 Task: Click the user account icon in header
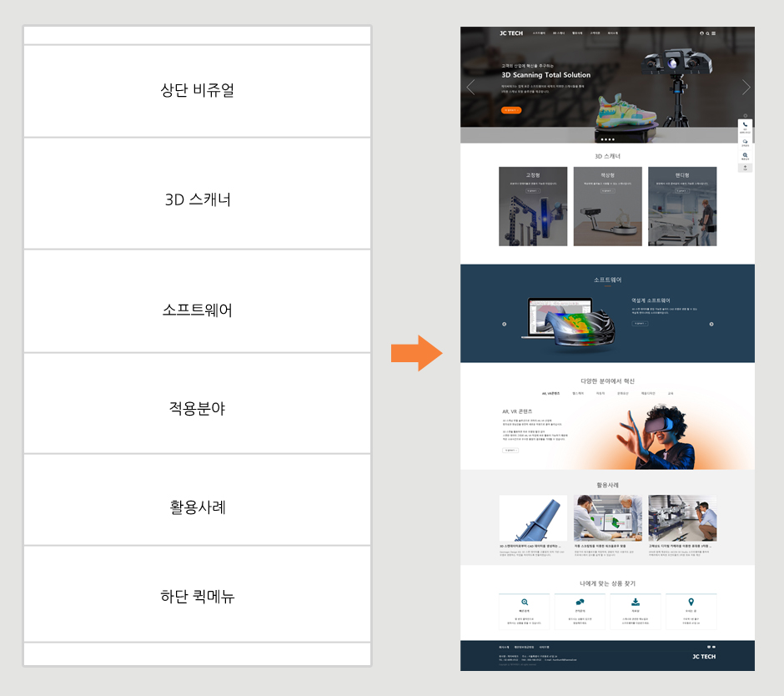pyautogui.click(x=701, y=33)
